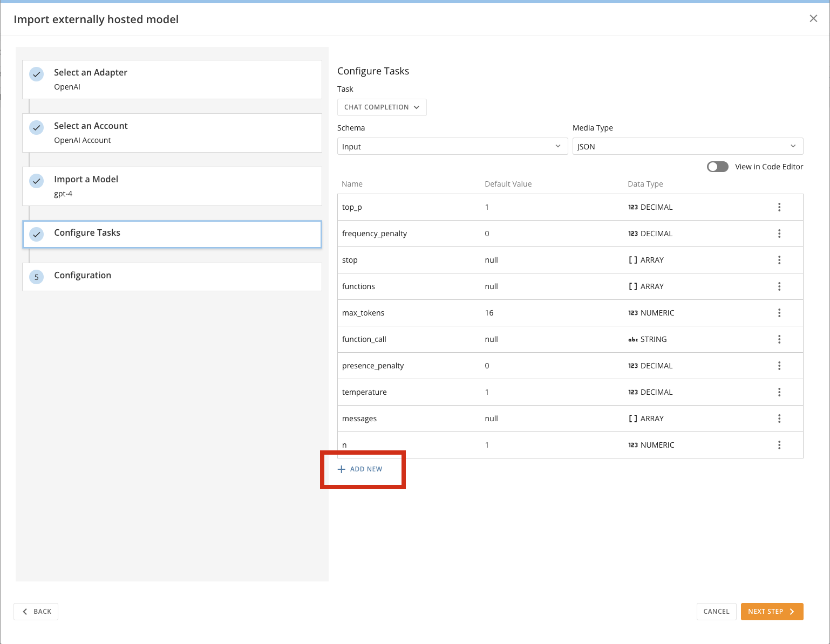This screenshot has height=644, width=830.
Task: Go to Import a Model step
Action: tap(172, 186)
